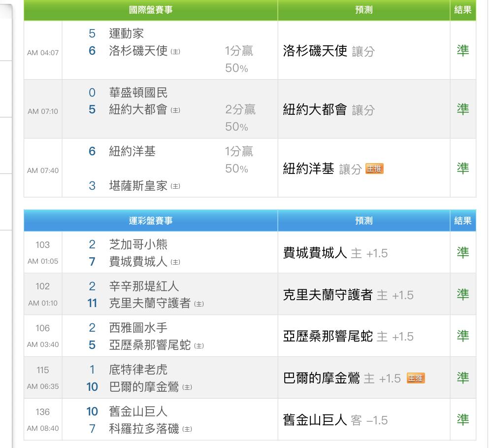Click game number 136
The width and height of the screenshot is (494, 448).
click(42, 412)
